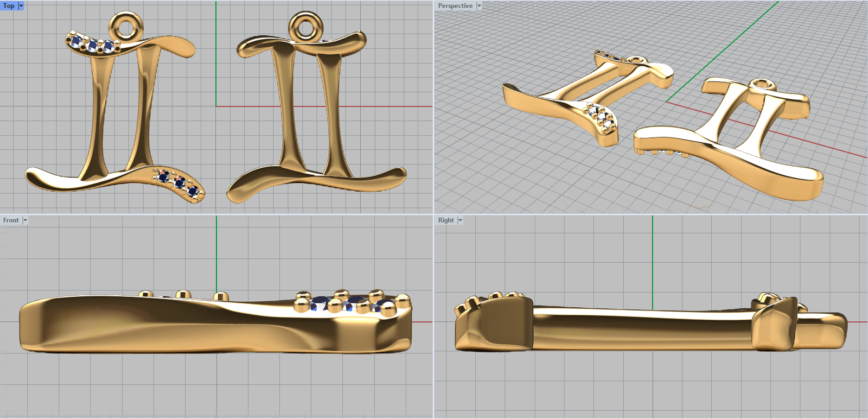Image resolution: width=868 pixels, height=419 pixels.
Task: Click the Right viewport title label
Action: coord(445,220)
